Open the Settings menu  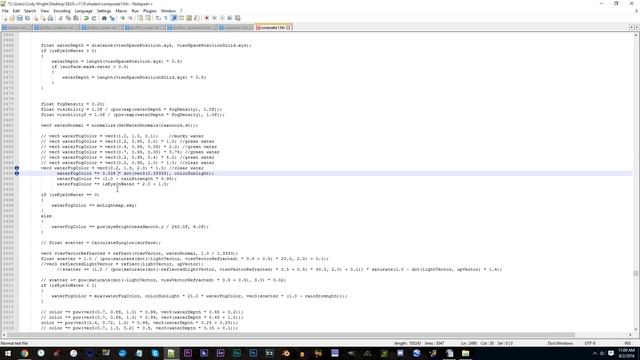click(104, 11)
